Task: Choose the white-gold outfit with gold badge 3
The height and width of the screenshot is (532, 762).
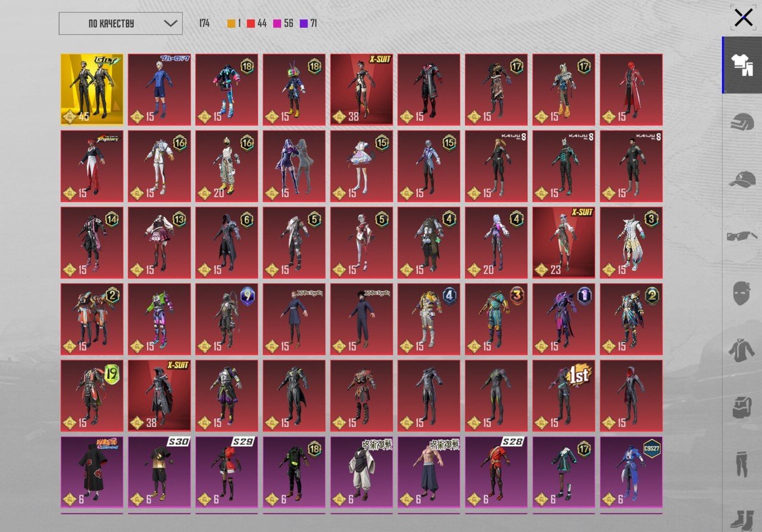Action: click(630, 242)
